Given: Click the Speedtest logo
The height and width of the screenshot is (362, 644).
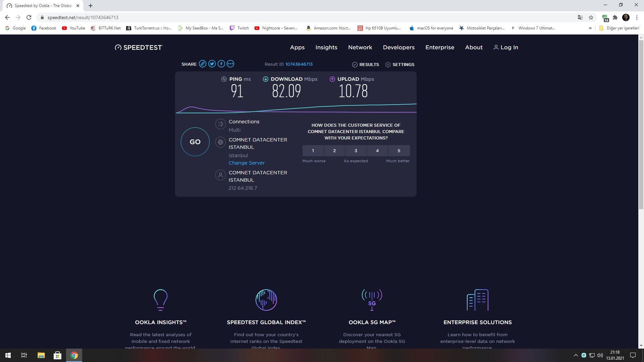Looking at the screenshot, I should point(139,47).
